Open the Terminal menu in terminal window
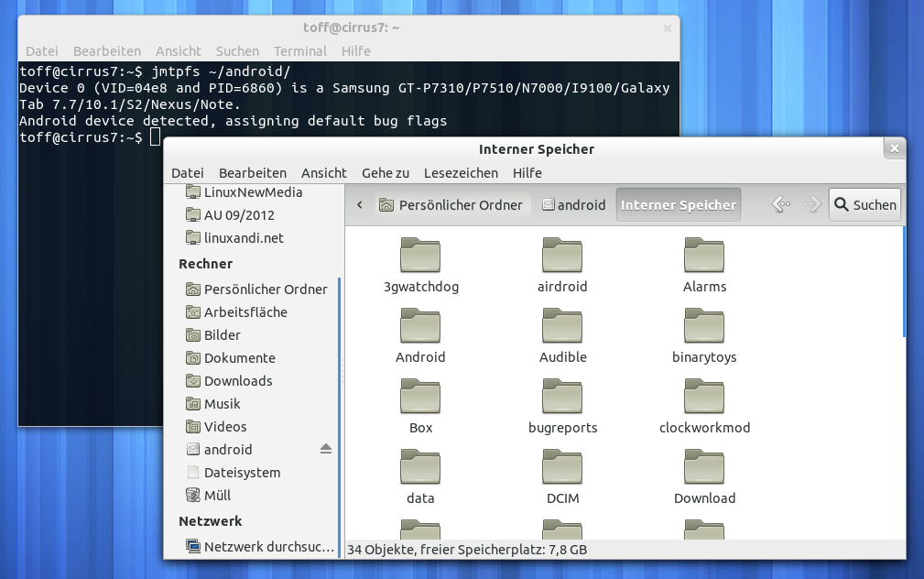 299,51
